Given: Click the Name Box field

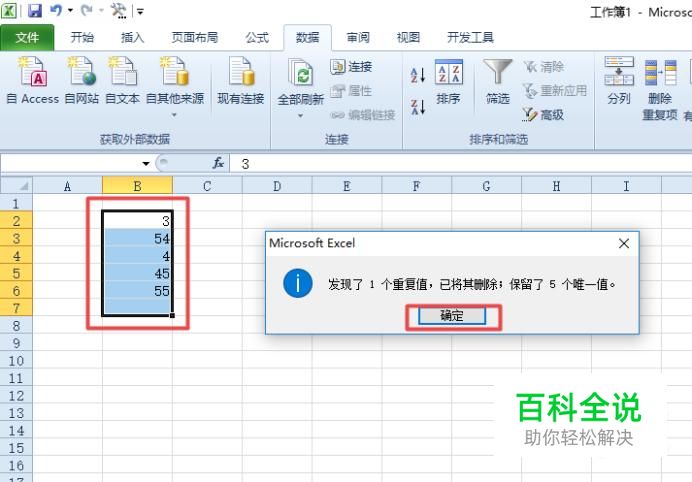Looking at the screenshot, I should 71,164.
